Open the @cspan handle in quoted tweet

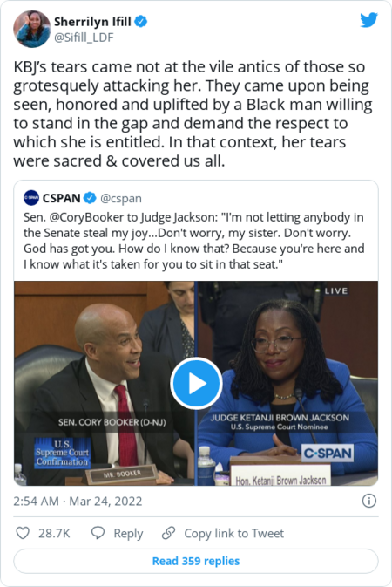[121, 198]
